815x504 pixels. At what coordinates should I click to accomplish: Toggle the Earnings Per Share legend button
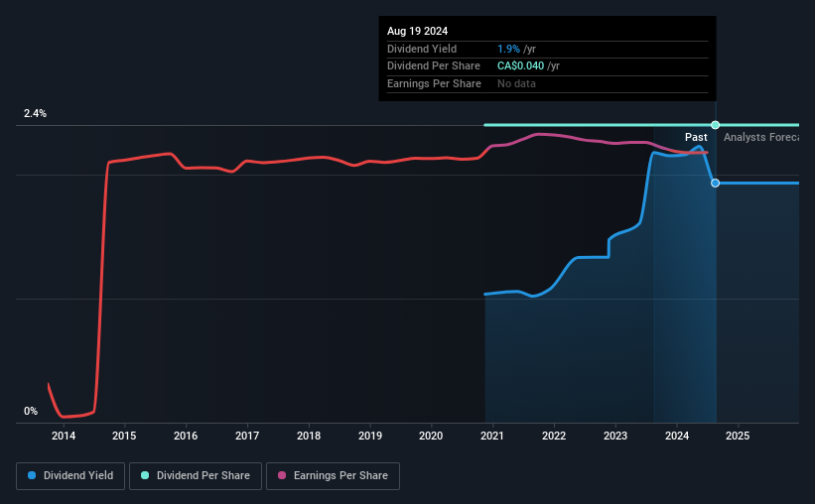tap(333, 476)
